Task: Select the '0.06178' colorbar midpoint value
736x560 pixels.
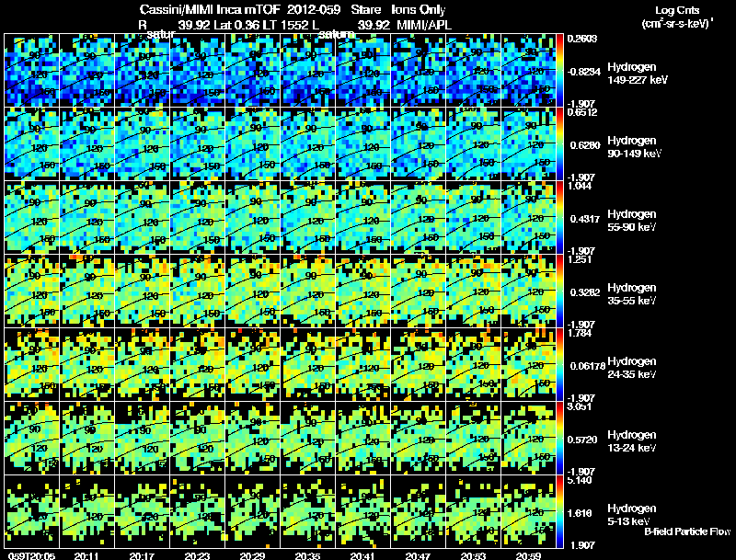Action: pos(587,366)
